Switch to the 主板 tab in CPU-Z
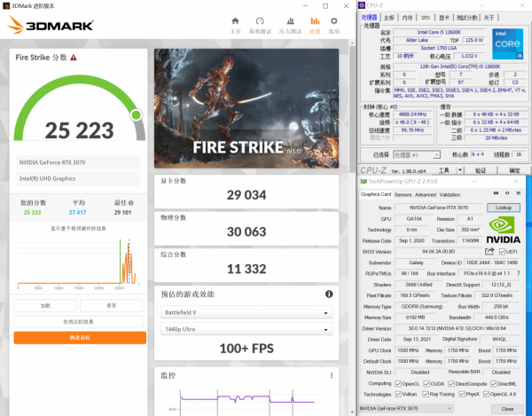Image resolution: width=532 pixels, height=416 pixels. (389, 18)
